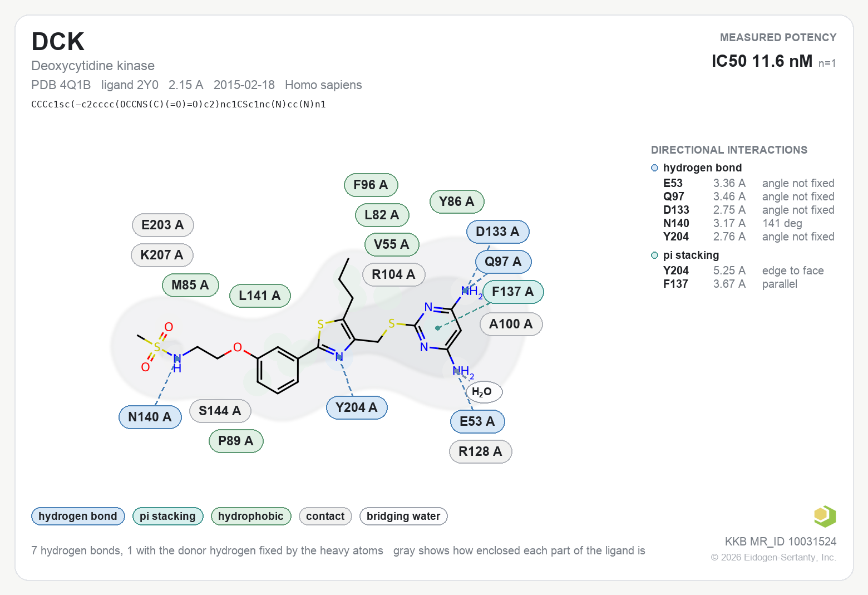Click the MEASURED POTENCY heading
This screenshot has width=868, height=595.
pos(778,37)
